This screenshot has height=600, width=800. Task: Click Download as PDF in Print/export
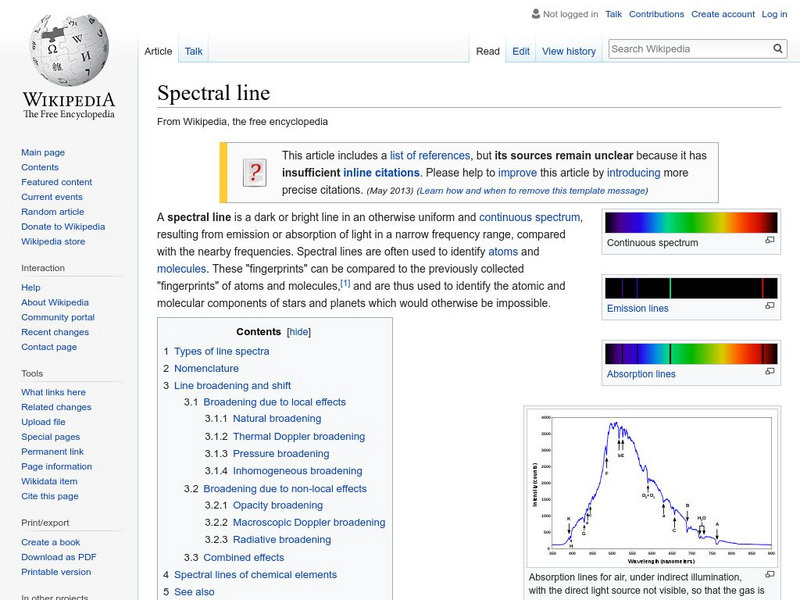click(x=59, y=557)
